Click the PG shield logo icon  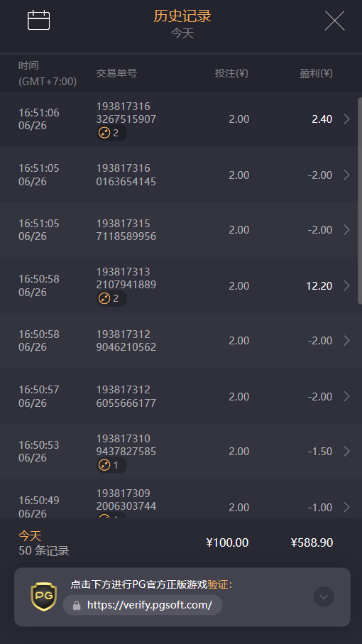click(44, 596)
